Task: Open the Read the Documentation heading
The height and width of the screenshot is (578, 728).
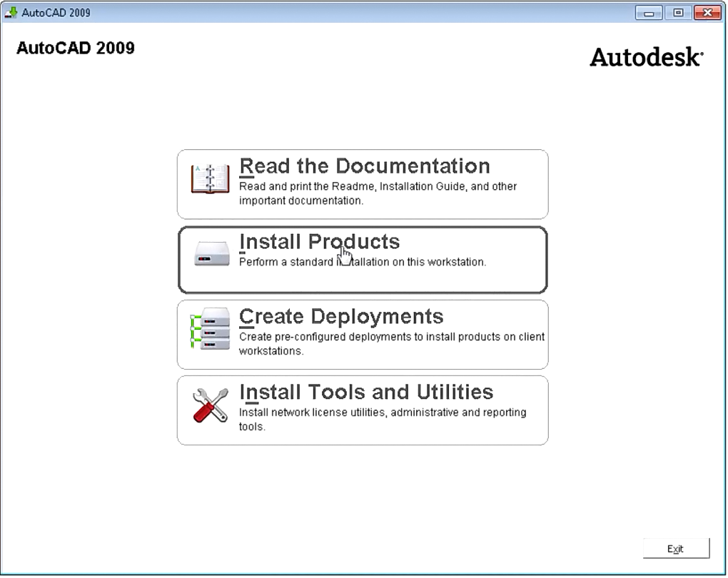Action: (365, 166)
